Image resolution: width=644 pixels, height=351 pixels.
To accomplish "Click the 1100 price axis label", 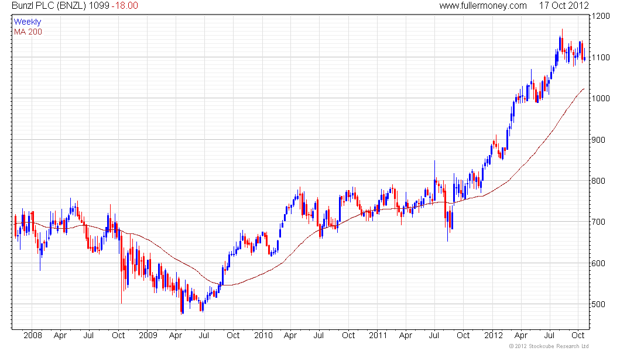I will coord(600,57).
